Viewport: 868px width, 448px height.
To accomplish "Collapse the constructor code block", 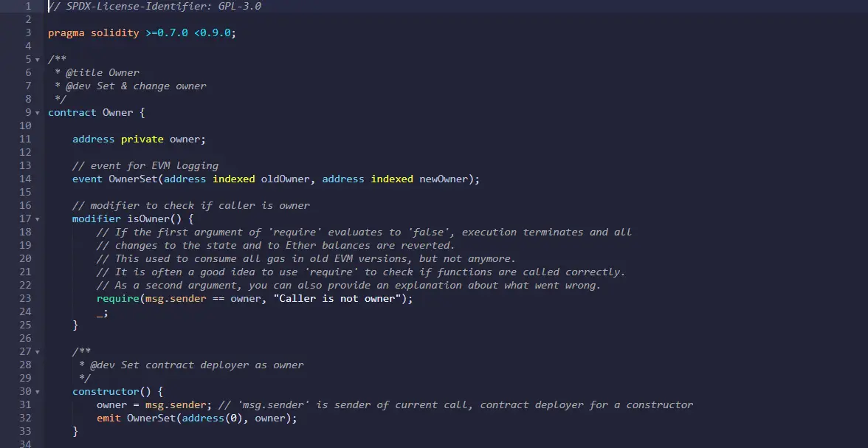I will (37, 391).
